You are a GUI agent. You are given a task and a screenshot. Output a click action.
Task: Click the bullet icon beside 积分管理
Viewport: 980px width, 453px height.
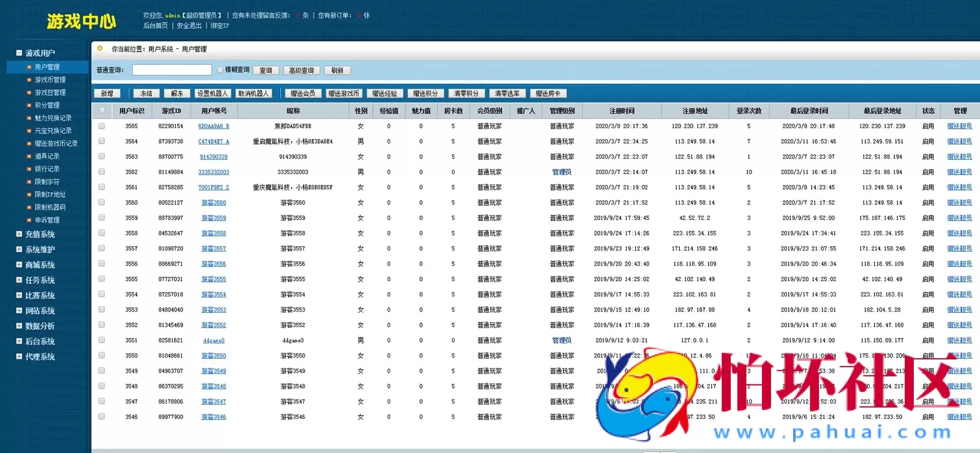pyautogui.click(x=29, y=105)
